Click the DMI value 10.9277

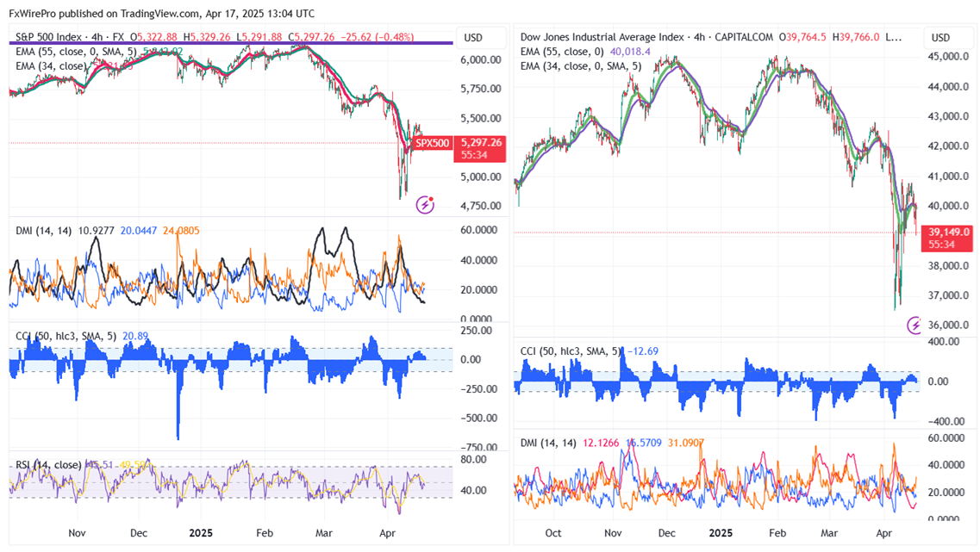tap(97, 231)
